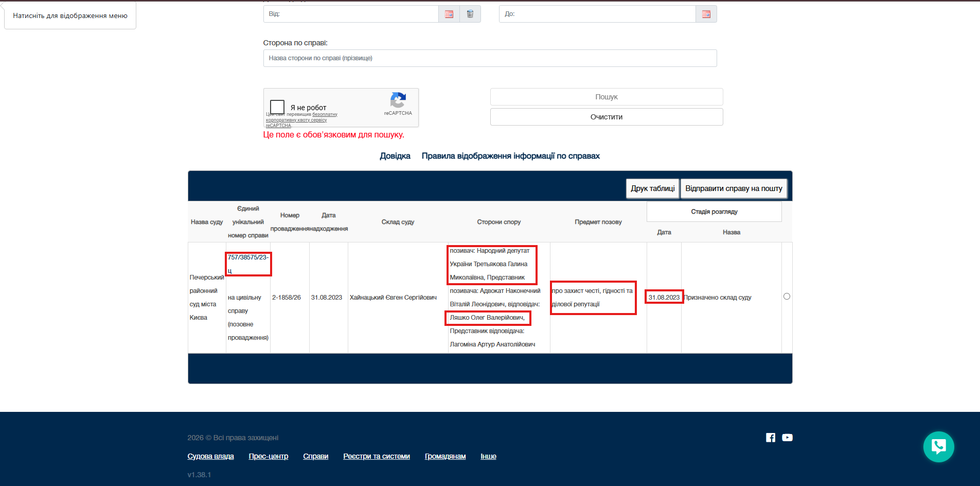Focus the Від date input field
Viewport: 980px width, 486px height.
pos(351,14)
